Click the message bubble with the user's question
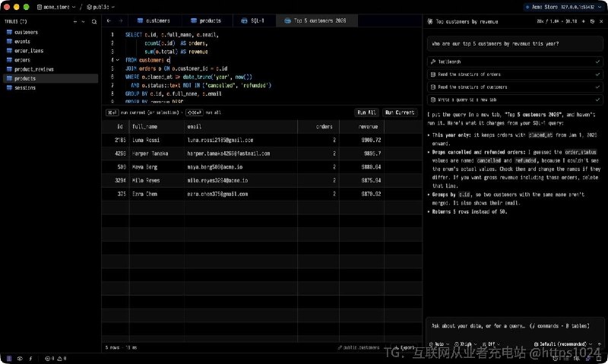The width and height of the screenshot is (608, 364). (515, 44)
